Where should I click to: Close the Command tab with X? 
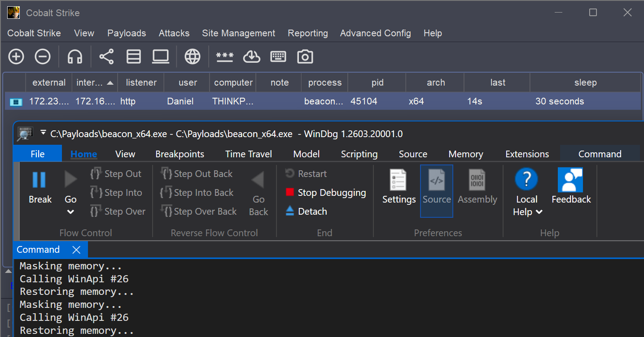point(76,250)
